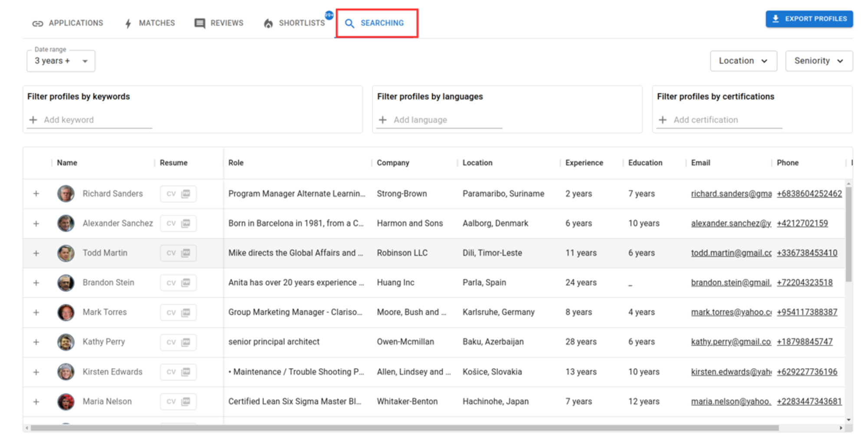Change the Date range from 3 years +
Image resolution: width=868 pixels, height=444 pixels.
60,61
